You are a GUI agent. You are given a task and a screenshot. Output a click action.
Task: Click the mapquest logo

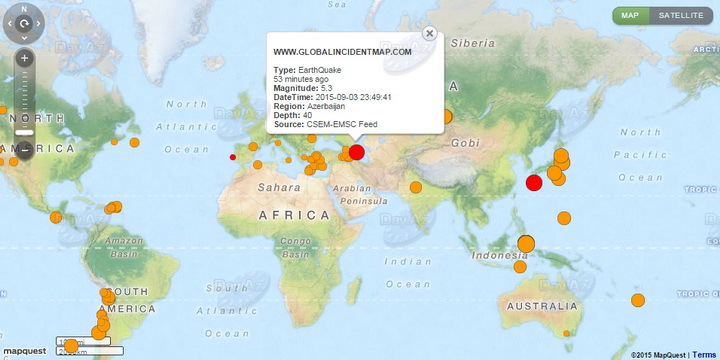tap(24, 351)
